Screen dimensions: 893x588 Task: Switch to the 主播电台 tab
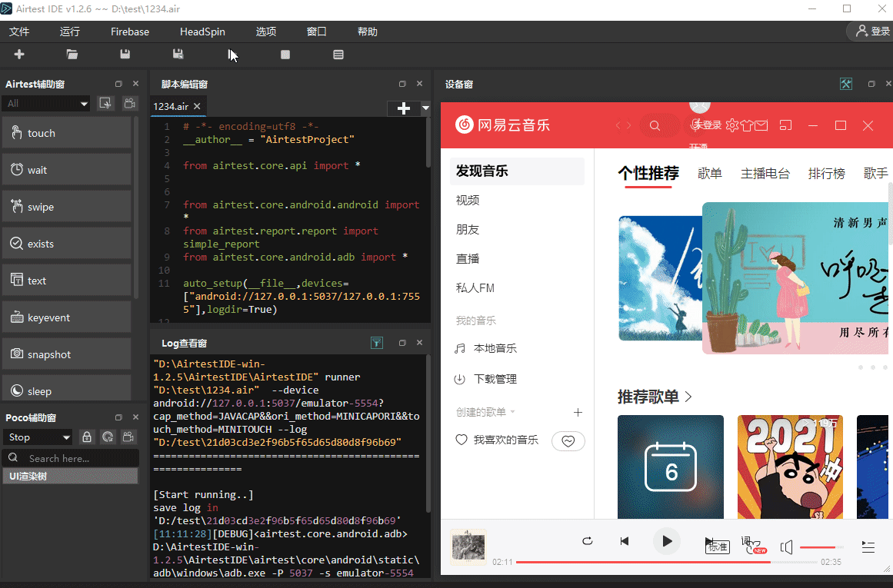pyautogui.click(x=765, y=174)
